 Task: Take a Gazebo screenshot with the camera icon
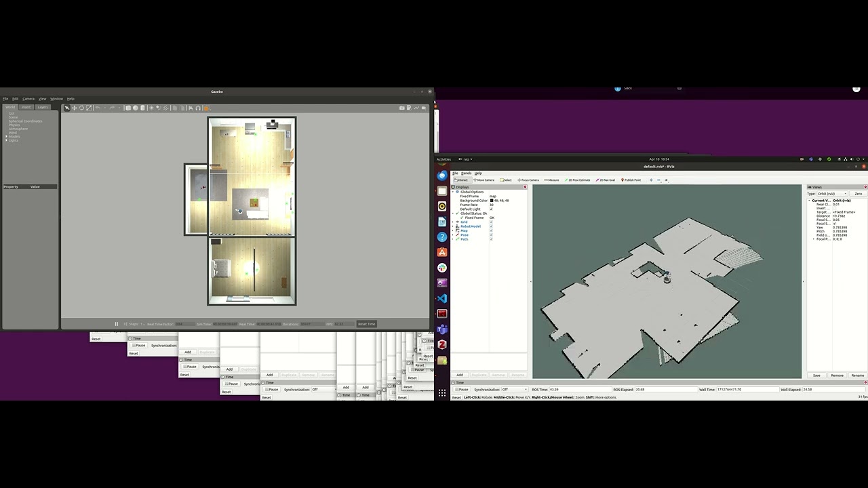[402, 108]
